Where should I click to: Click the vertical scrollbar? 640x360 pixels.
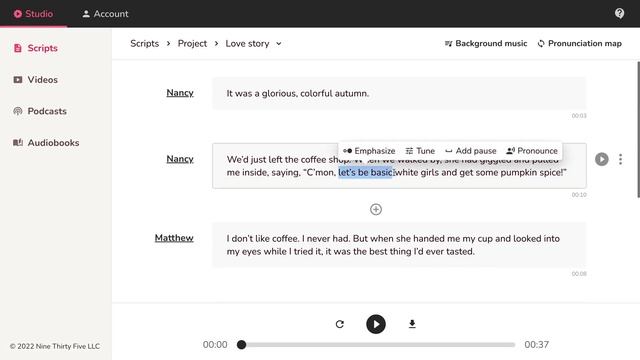click(638, 129)
